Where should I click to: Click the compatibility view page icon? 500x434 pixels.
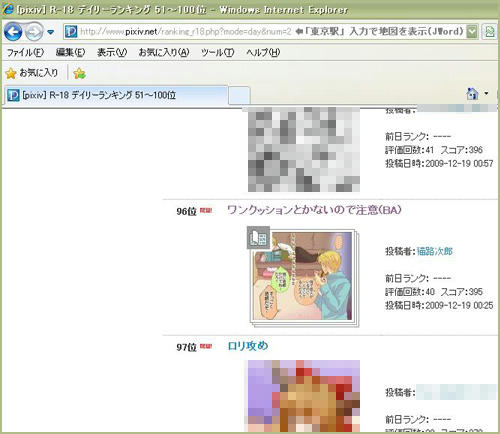click(490, 32)
